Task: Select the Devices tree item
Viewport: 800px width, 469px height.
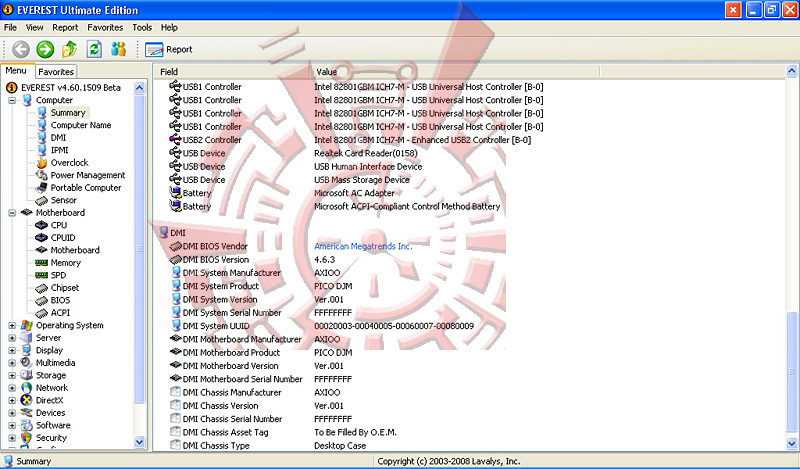Action: coord(51,413)
